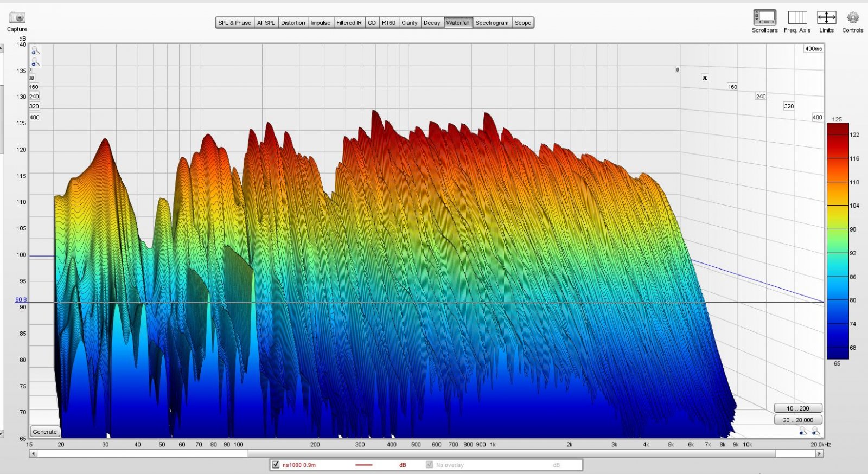
Task: Set frequency range to 20 .. 20,000
Action: coord(797,420)
